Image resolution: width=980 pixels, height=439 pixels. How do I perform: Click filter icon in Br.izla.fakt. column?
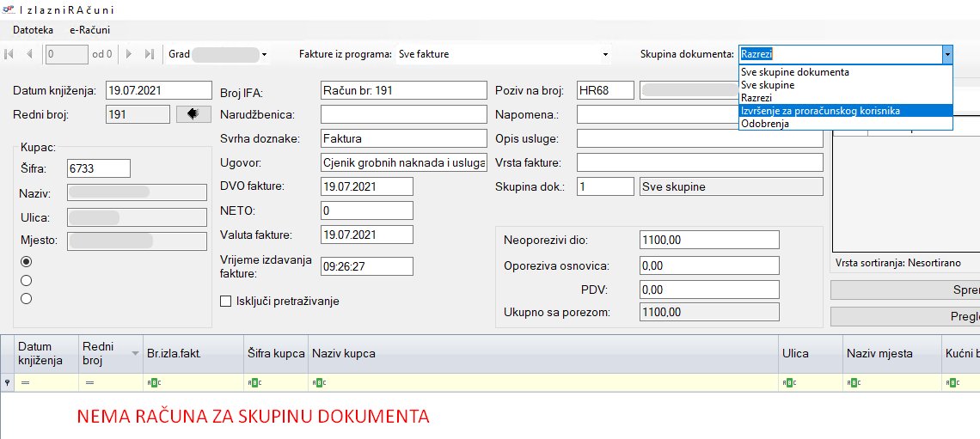[x=151, y=382]
